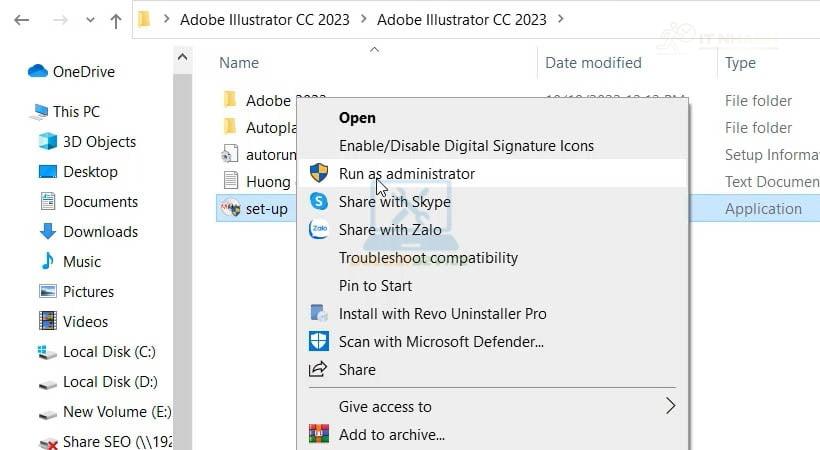Click the OneDrive cloud icon
The image size is (820, 450).
38,71
